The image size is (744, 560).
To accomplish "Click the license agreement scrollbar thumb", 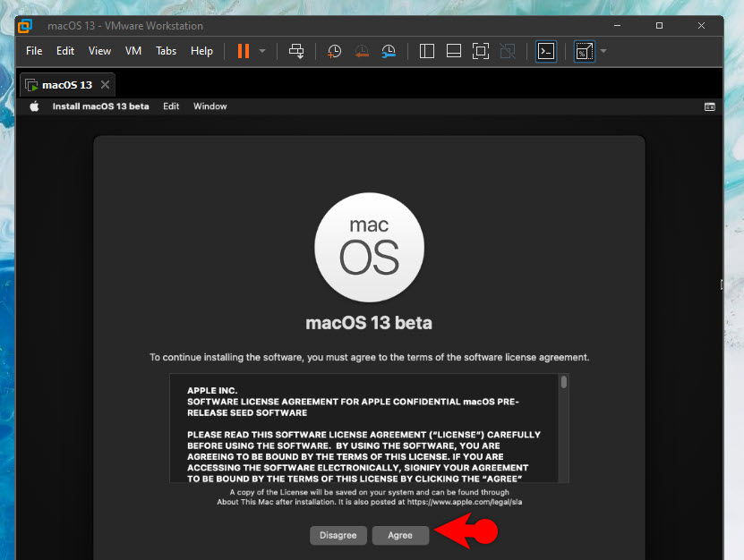I will pos(564,382).
